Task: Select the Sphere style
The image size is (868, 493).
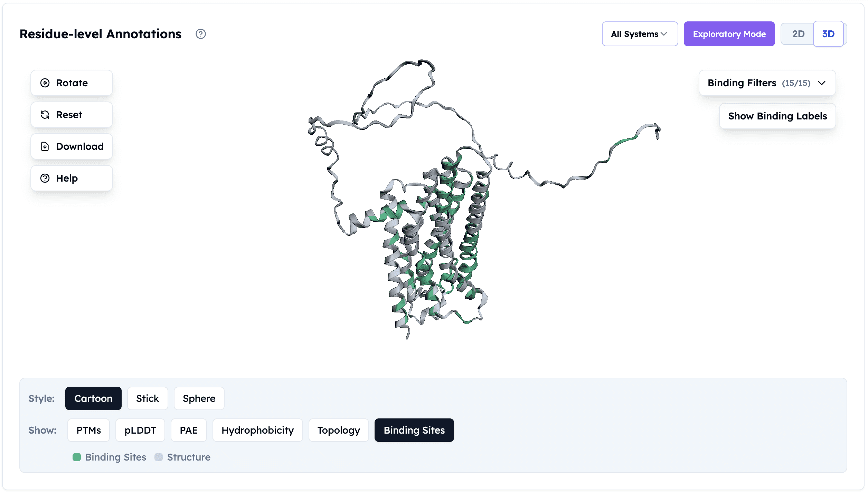Action: coord(199,398)
